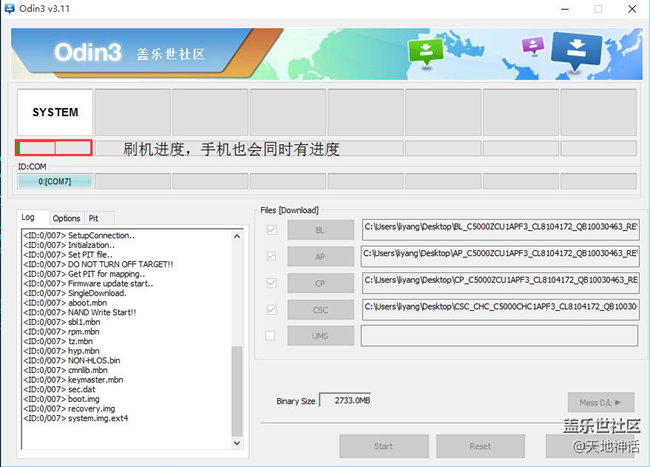The height and width of the screenshot is (467, 650).
Task: Click the purple transfer icon in banner
Action: [532, 46]
